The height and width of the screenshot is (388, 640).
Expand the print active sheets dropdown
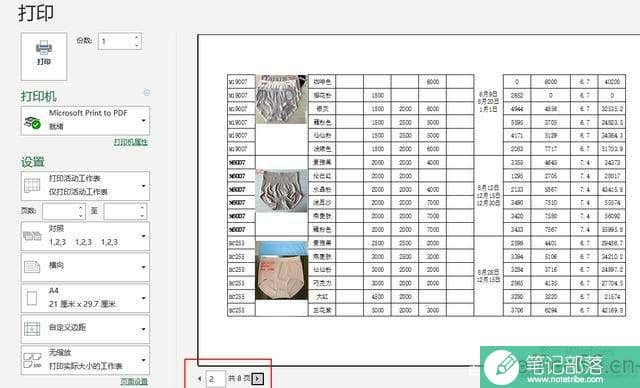pyautogui.click(x=85, y=186)
